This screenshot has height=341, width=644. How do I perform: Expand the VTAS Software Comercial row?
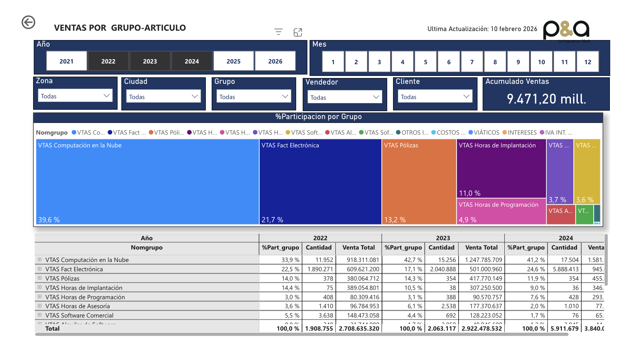click(40, 315)
